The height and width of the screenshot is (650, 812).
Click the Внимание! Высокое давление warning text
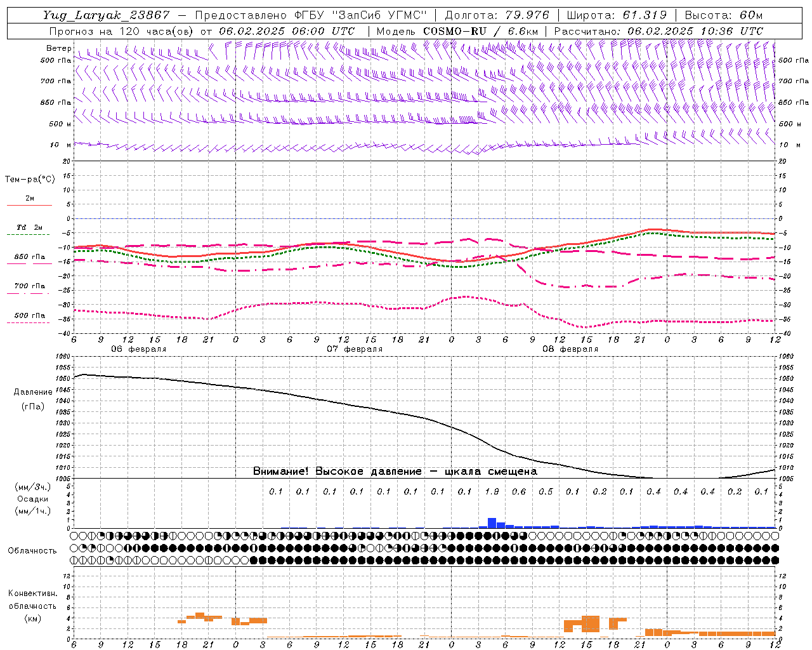pos(395,472)
